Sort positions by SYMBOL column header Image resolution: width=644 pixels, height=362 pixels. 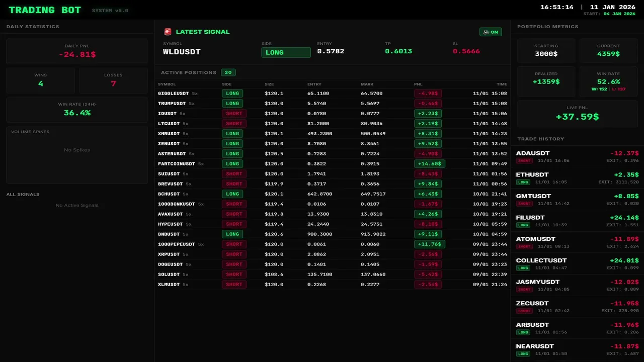click(167, 84)
